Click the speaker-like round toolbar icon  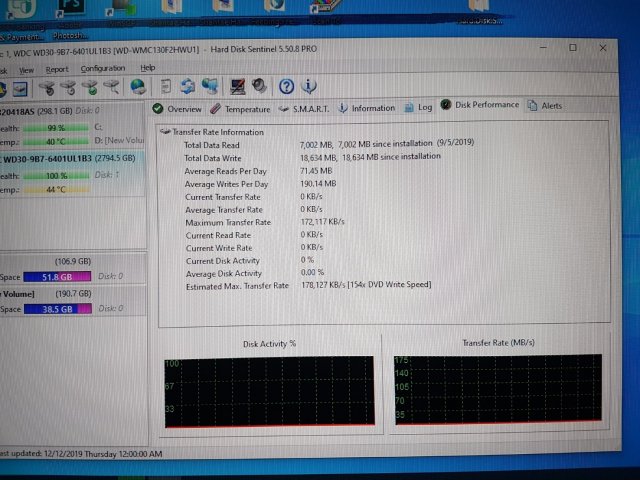tap(259, 87)
